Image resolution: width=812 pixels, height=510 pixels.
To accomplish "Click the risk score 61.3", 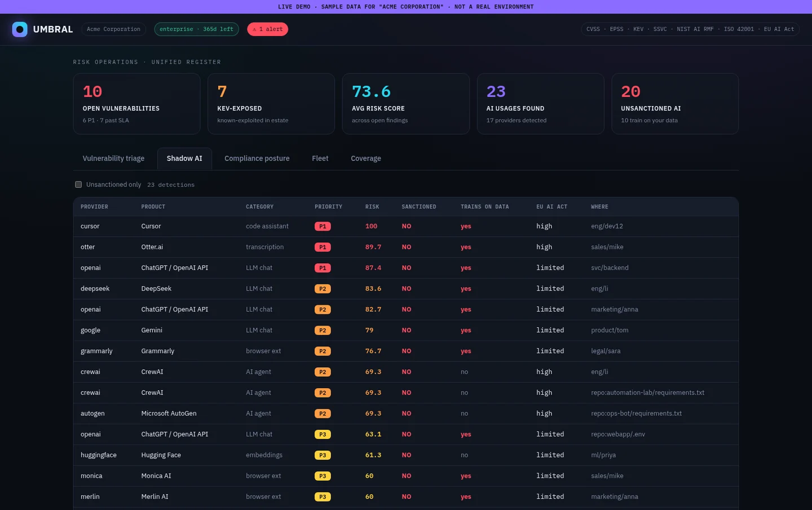I will click(x=373, y=455).
